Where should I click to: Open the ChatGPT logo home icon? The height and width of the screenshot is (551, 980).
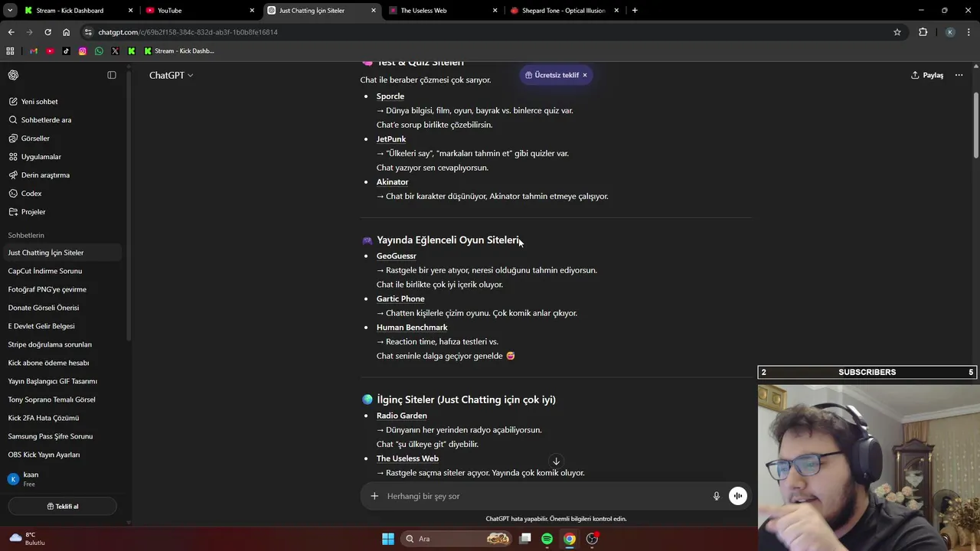pos(13,75)
